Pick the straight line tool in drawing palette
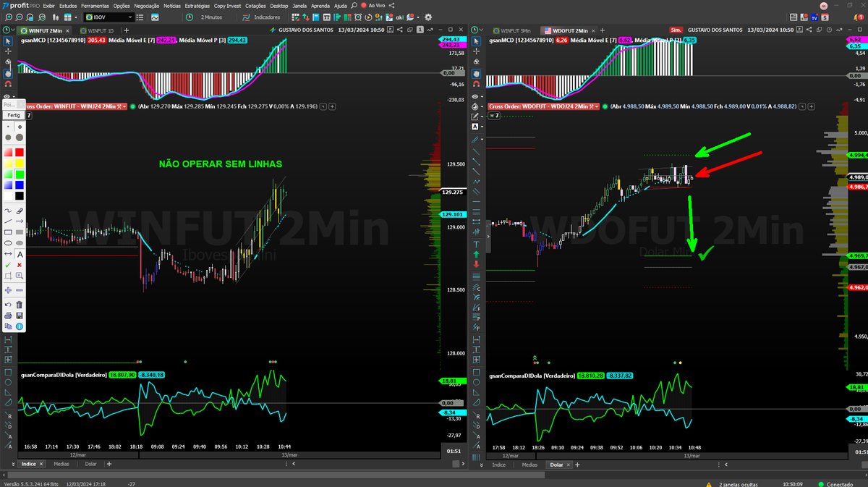This screenshot has height=487, width=868. (x=8, y=221)
